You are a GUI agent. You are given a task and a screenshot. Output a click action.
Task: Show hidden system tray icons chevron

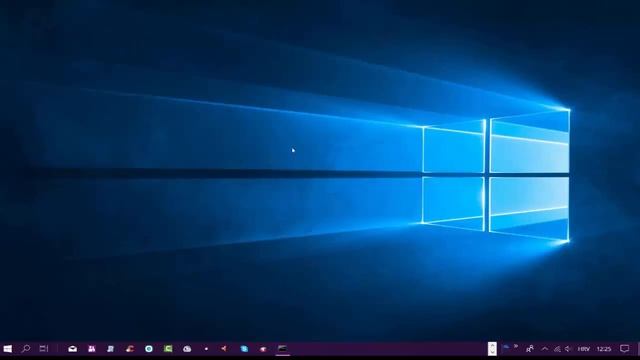pos(545,349)
